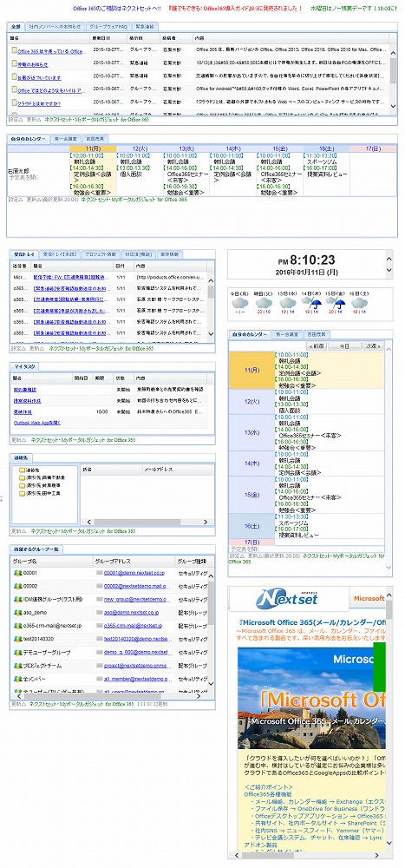Click tomorrow's (火) weather icon
The height and width of the screenshot is (868, 405).
(x=264, y=303)
